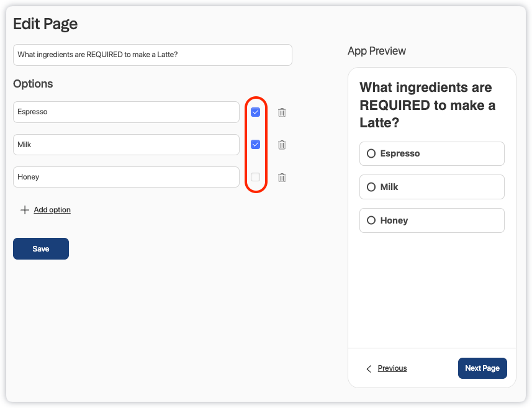
Task: Click into the Espresso option field
Action: pos(126,112)
